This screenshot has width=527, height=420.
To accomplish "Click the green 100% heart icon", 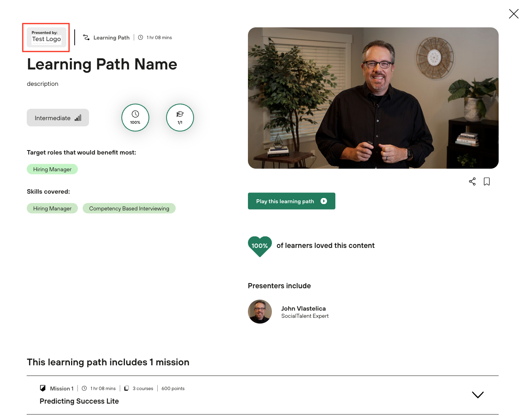I will (x=260, y=246).
